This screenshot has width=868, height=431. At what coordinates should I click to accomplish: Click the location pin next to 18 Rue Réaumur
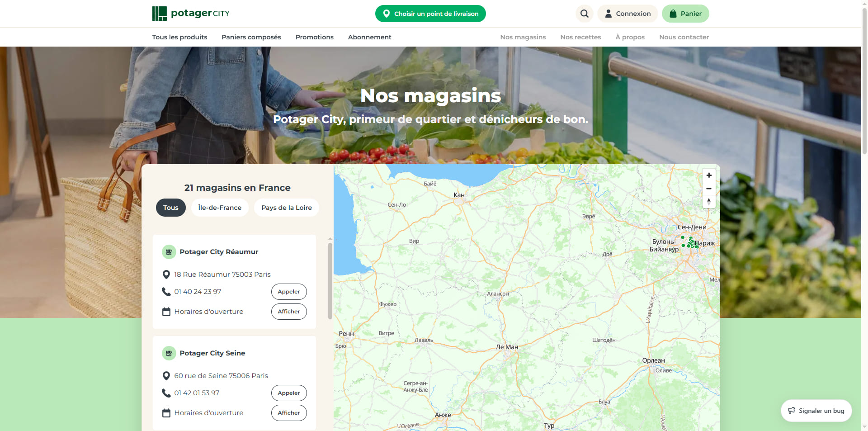(166, 275)
